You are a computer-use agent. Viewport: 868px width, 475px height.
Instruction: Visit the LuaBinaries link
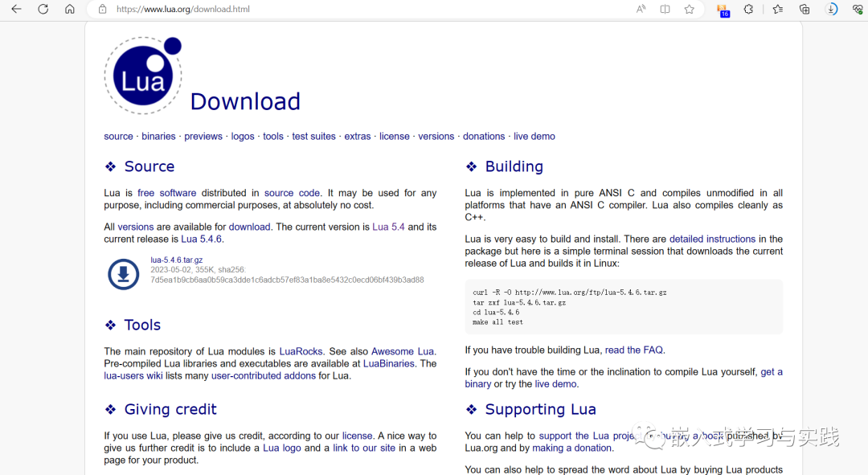tap(389, 363)
